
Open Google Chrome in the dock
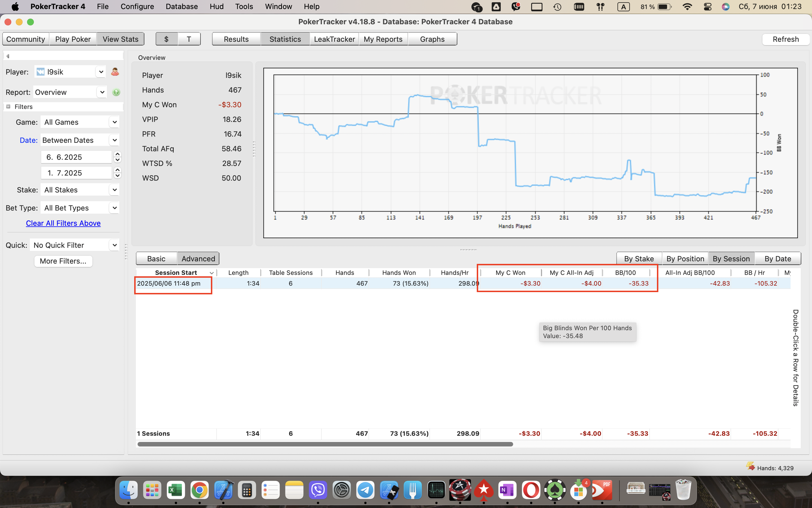(199, 490)
